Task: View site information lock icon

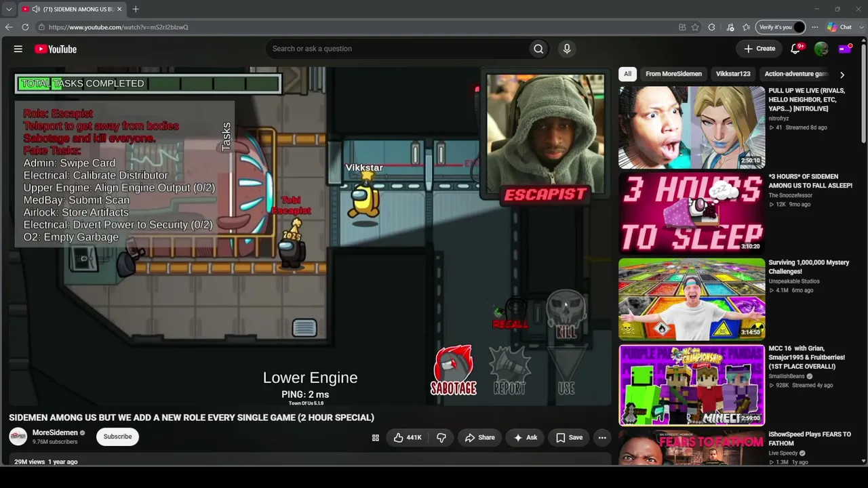Action: pos(41,27)
